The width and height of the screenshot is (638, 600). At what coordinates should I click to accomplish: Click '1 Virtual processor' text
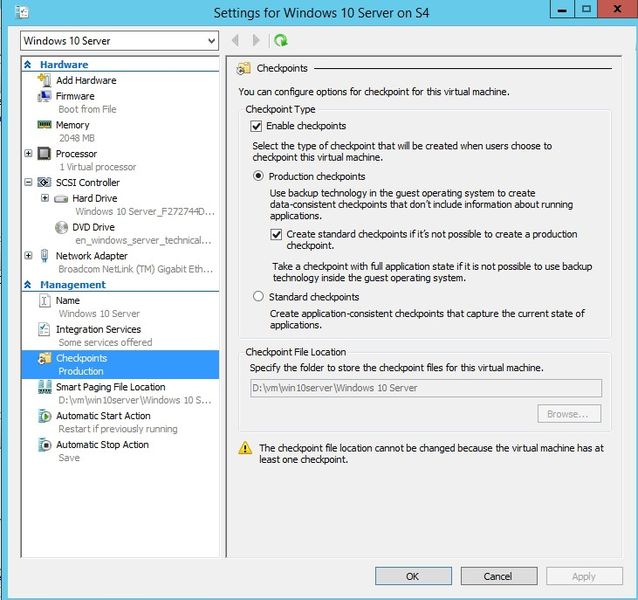tap(98, 167)
